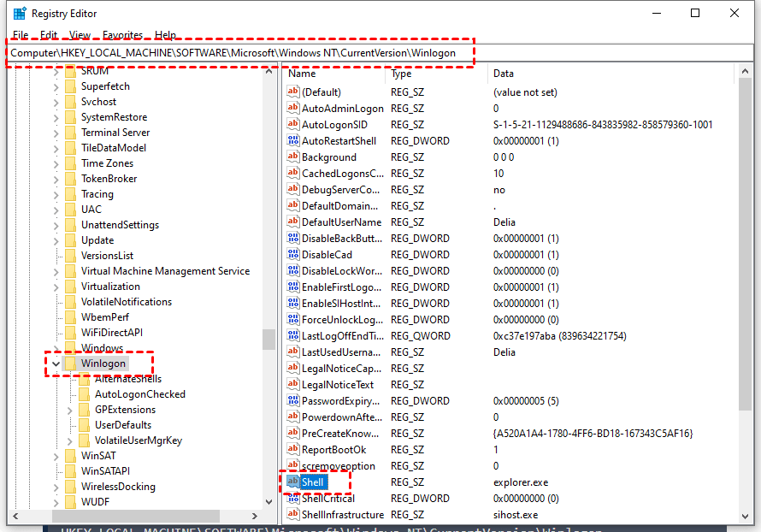This screenshot has width=761, height=532.
Task: Open the File menu
Action: [21, 35]
